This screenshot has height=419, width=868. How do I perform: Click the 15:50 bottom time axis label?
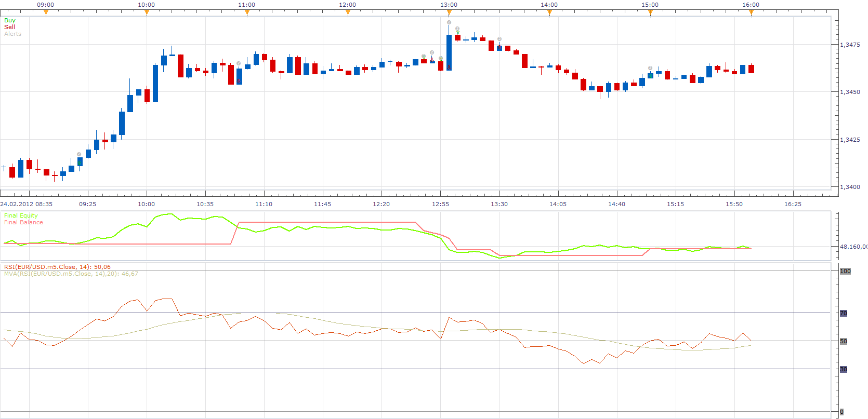[x=734, y=204]
